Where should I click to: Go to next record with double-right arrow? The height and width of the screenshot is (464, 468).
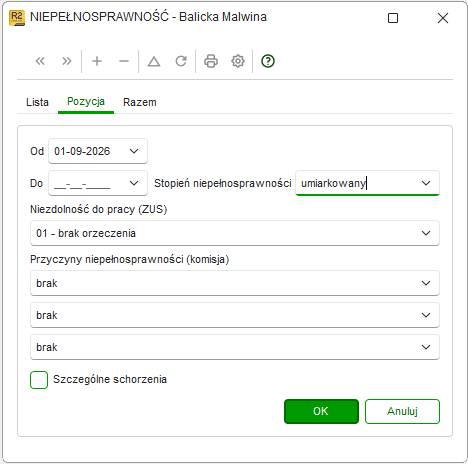coord(67,61)
